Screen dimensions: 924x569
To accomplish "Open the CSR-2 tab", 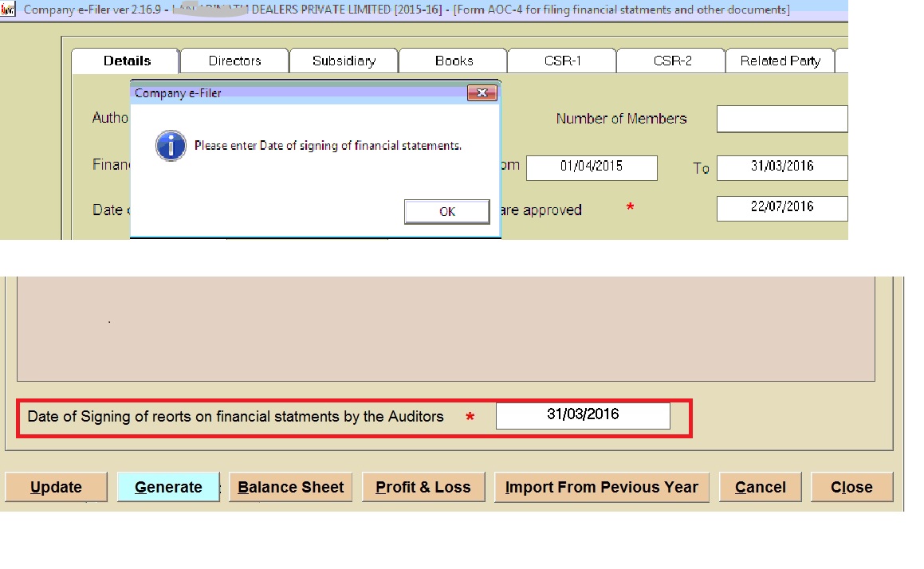I will pyautogui.click(x=672, y=61).
